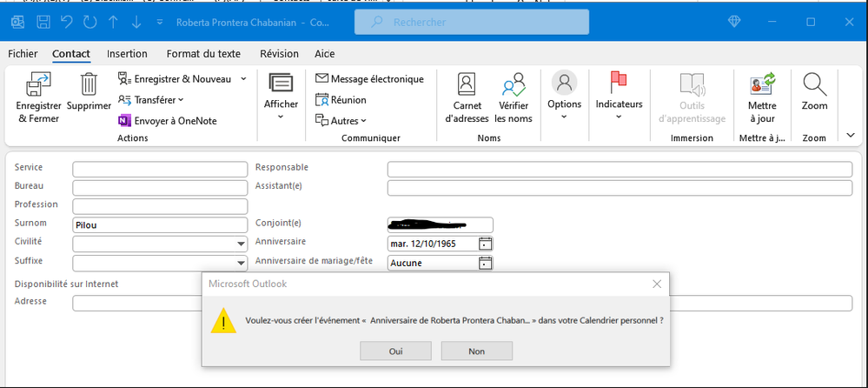Viewport: 868px width, 388px height.
Task: Expand the Civilité combo box
Action: tap(241, 244)
